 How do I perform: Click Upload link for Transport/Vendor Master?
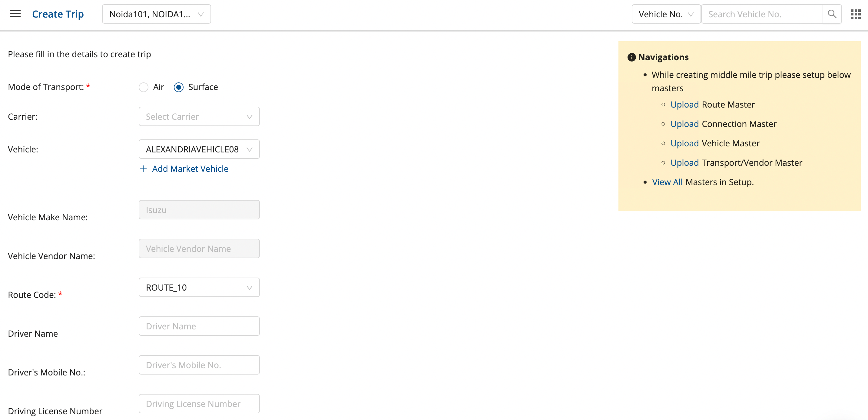pos(684,163)
